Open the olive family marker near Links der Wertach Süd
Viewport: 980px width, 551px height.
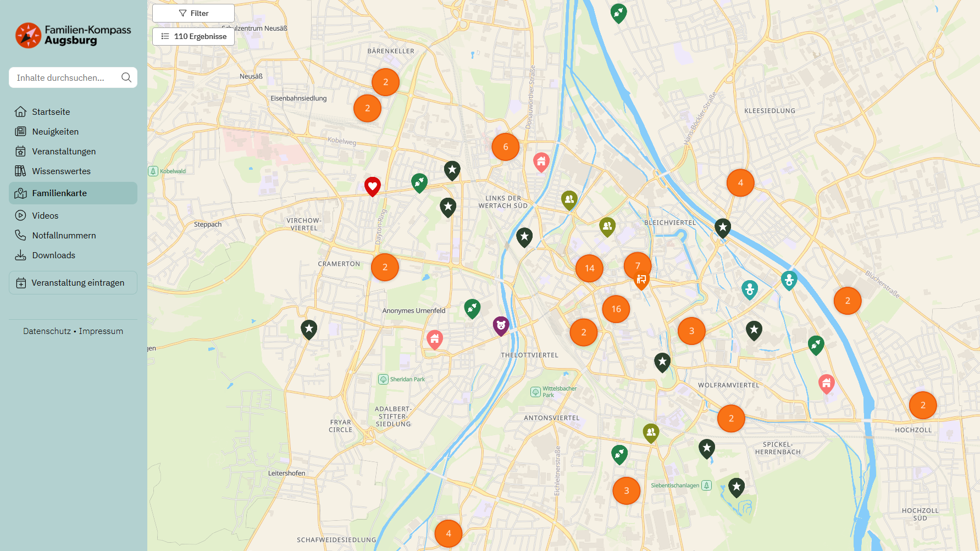[x=569, y=200]
